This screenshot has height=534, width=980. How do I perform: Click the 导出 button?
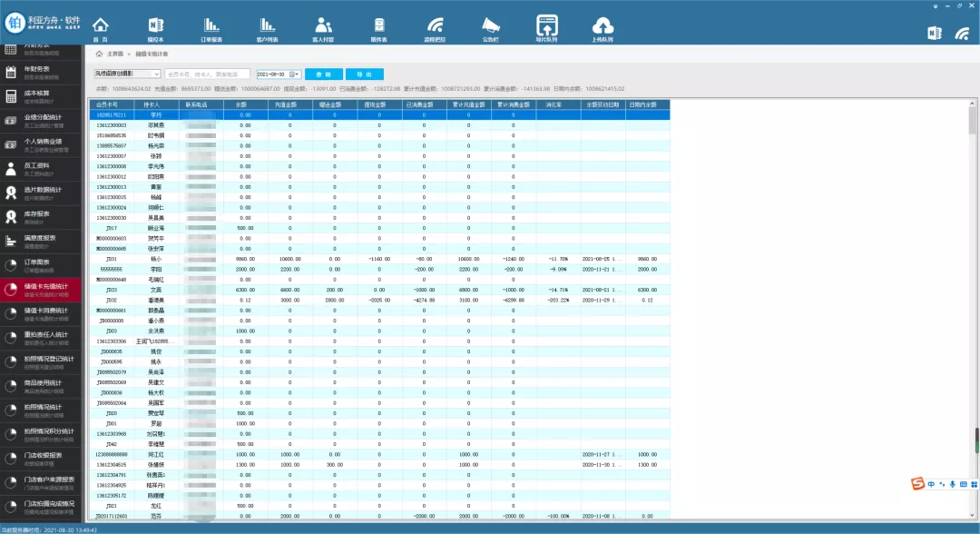point(365,74)
